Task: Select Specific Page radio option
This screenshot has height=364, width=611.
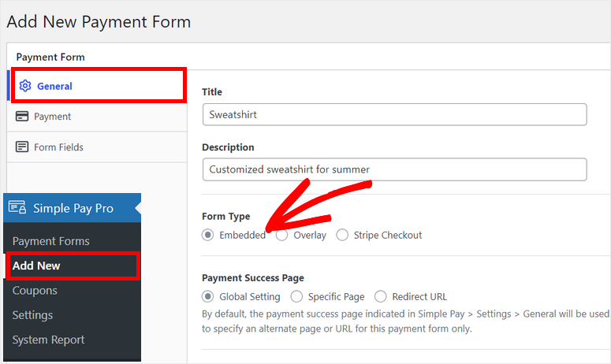Action: point(296,296)
